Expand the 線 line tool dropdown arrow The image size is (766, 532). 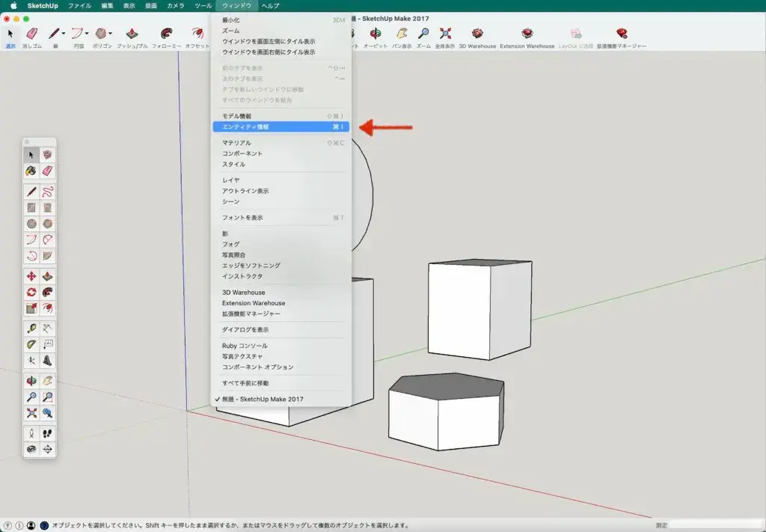[x=64, y=34]
